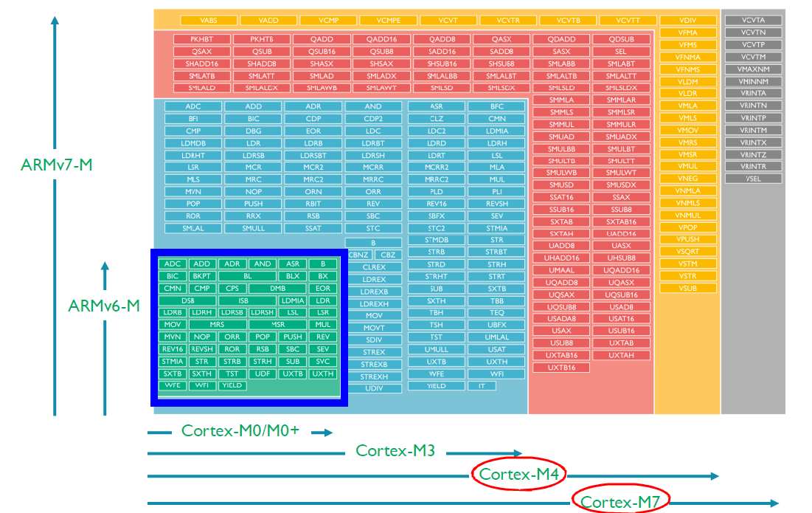Click the VABS instruction box
Viewport: 812px width, 513px height.
coord(209,20)
